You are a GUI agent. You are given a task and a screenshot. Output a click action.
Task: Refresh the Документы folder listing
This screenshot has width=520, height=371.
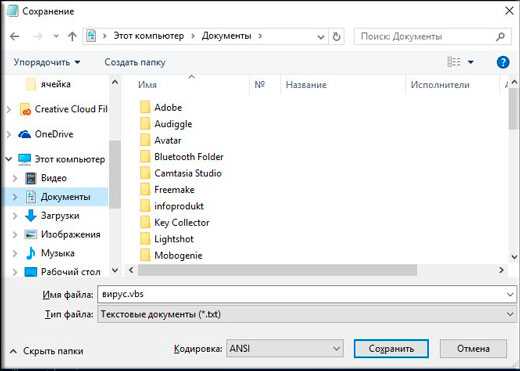[337, 36]
